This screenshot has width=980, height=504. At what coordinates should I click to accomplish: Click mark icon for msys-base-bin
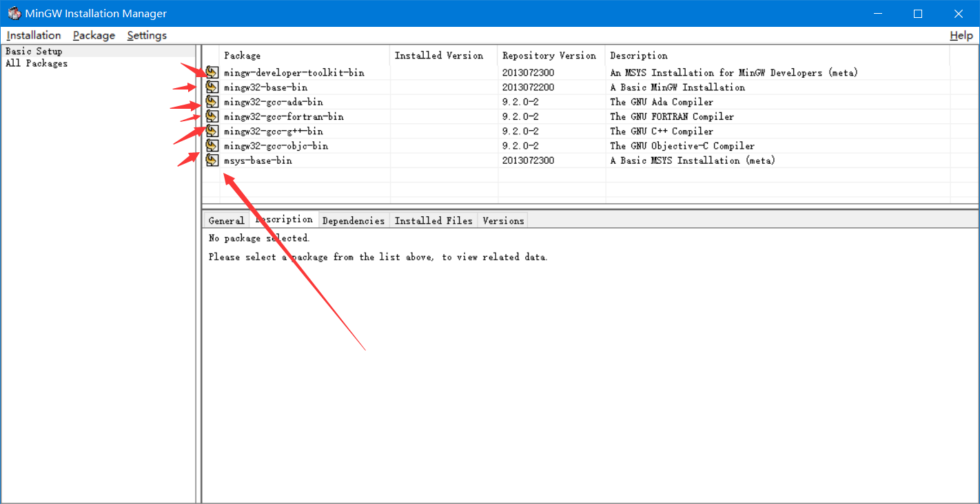point(212,160)
